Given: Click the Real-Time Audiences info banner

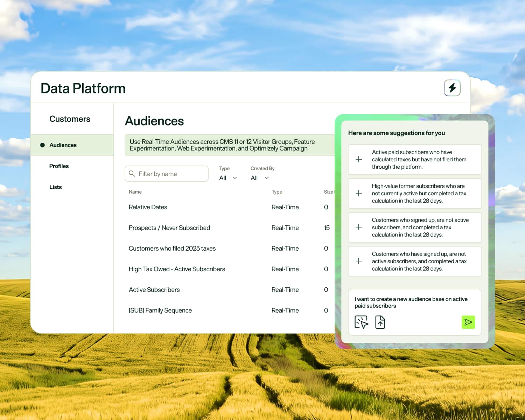Looking at the screenshot, I should click(230, 145).
